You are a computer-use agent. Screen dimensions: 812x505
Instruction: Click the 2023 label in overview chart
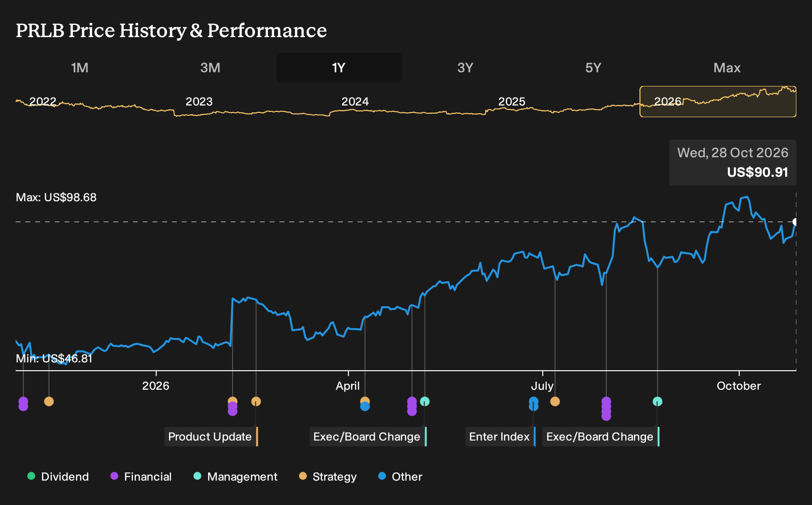[199, 102]
